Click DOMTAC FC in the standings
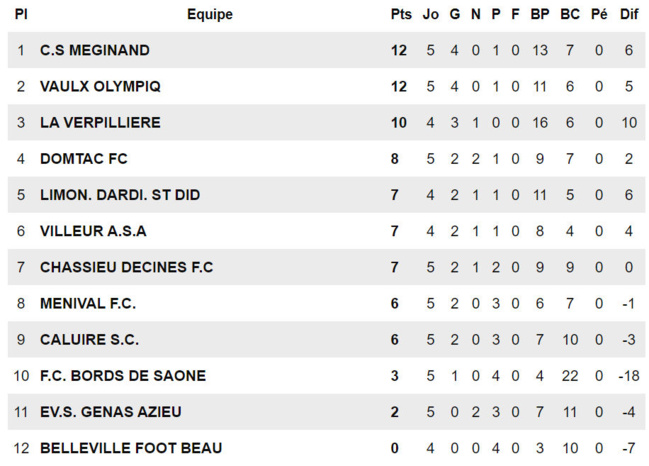The height and width of the screenshot is (466, 649). pos(84,159)
